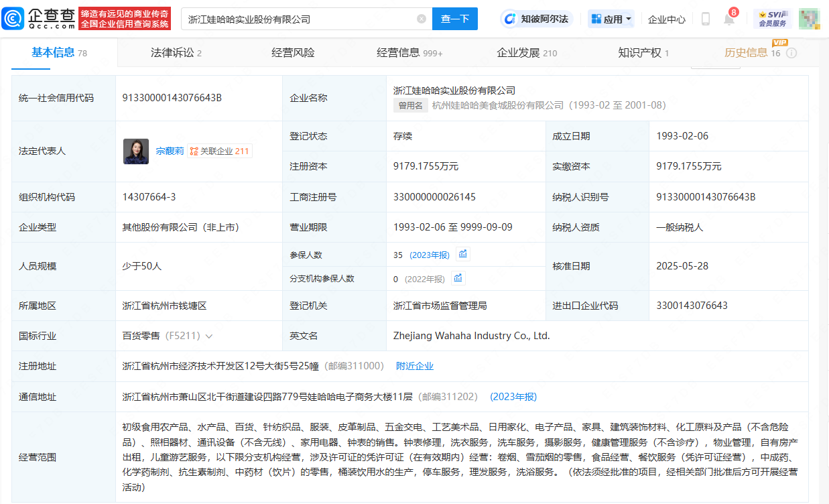Select the 组织机构代码 value 14307664-3

click(149, 197)
